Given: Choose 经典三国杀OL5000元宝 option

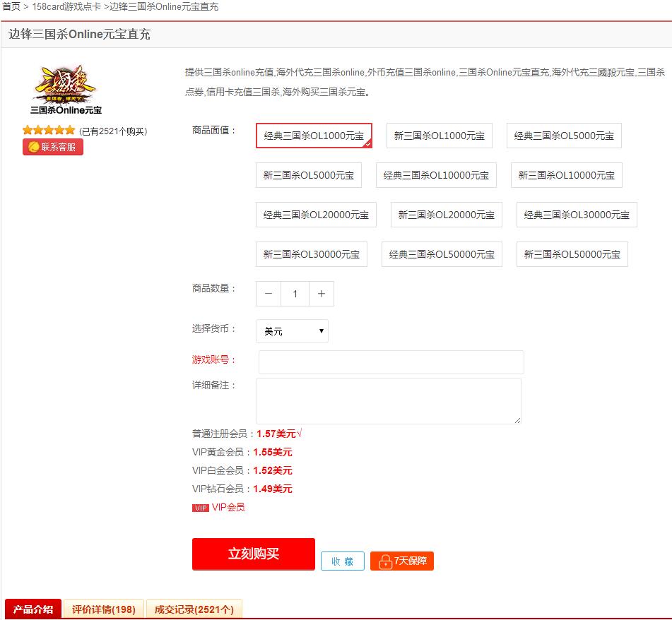Looking at the screenshot, I should point(564,136).
